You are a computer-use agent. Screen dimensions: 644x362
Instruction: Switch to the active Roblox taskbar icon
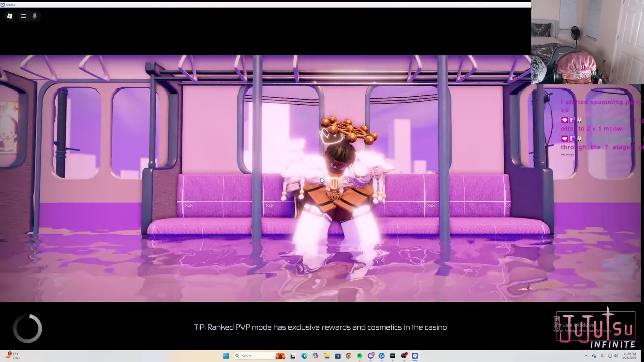(415, 356)
